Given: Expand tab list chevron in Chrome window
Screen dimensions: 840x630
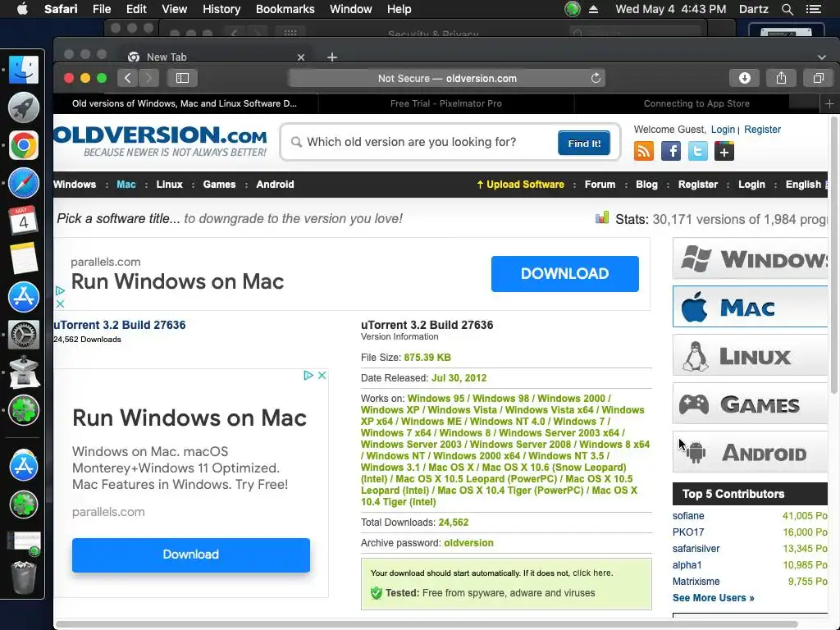Looking at the screenshot, I should (x=821, y=57).
